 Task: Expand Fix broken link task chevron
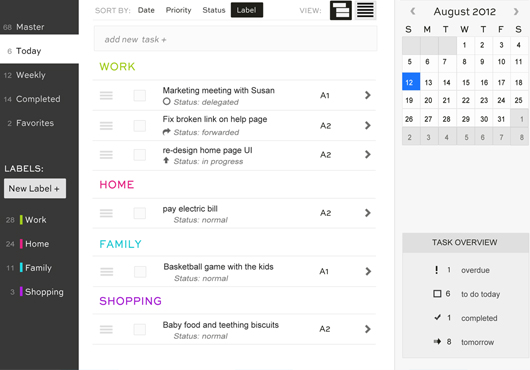368,125
